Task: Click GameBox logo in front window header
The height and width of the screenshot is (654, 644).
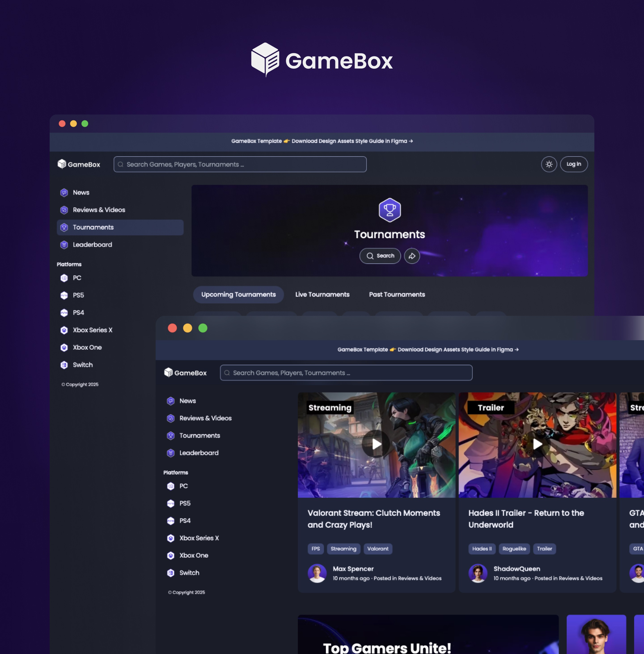Action: pos(185,372)
